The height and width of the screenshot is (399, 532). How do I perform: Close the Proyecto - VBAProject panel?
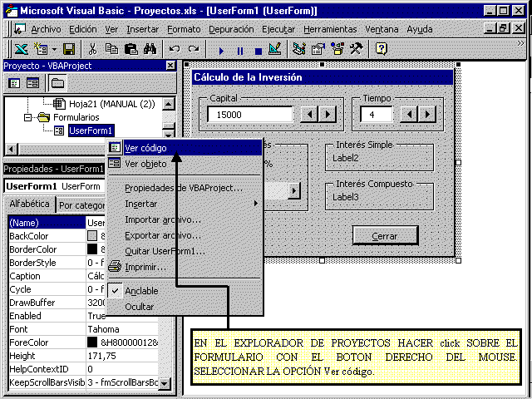170,65
